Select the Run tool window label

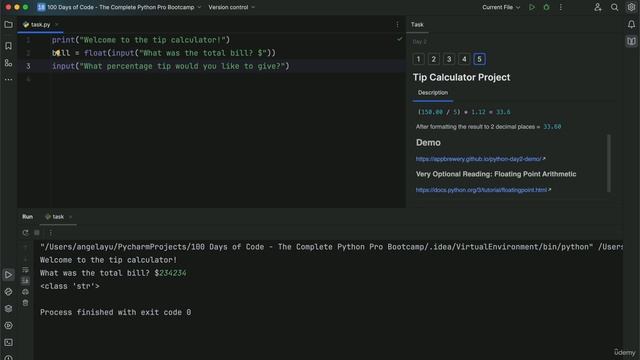click(x=27, y=217)
